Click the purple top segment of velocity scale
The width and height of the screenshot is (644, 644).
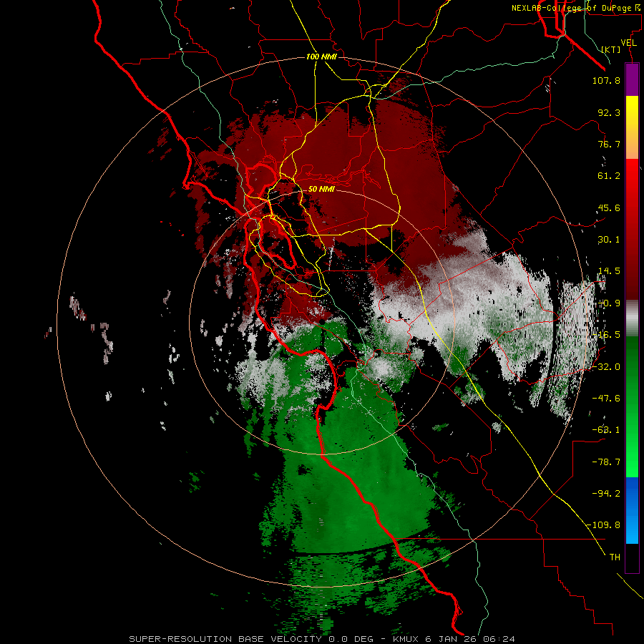pos(632,79)
